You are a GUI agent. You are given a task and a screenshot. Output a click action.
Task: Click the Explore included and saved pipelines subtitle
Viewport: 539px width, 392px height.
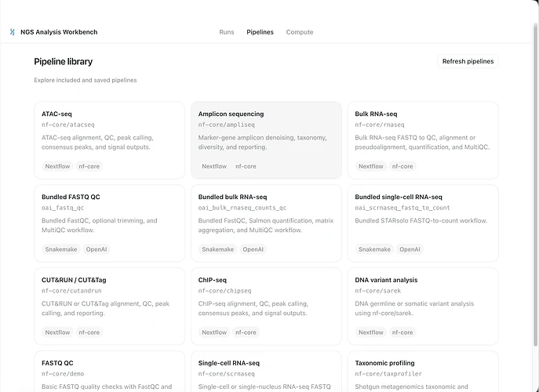coord(86,80)
